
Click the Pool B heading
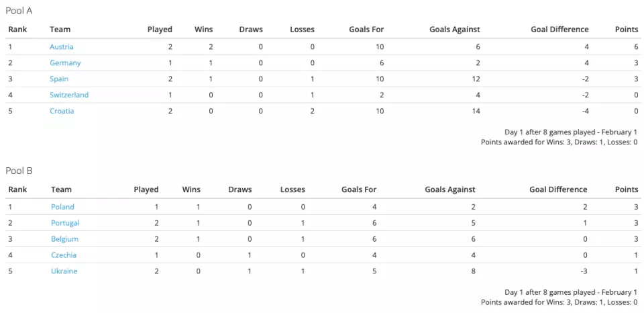coord(19,171)
